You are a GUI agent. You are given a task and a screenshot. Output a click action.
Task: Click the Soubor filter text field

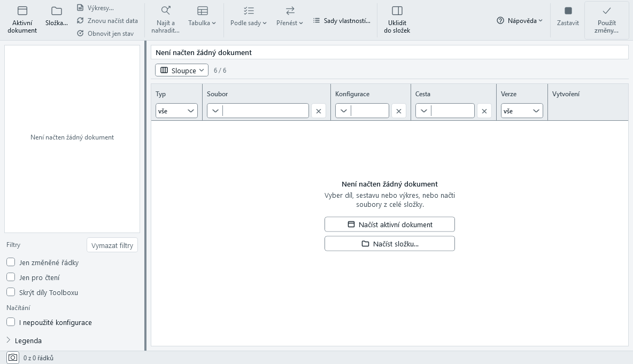click(265, 111)
